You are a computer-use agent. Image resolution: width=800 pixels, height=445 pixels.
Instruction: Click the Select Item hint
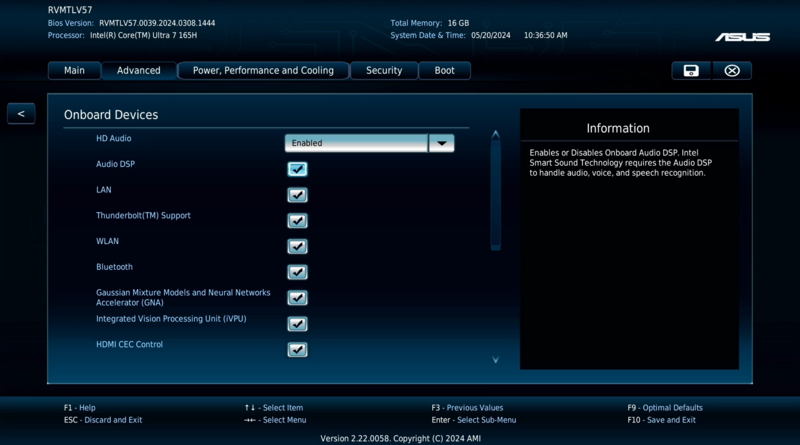[x=274, y=408]
